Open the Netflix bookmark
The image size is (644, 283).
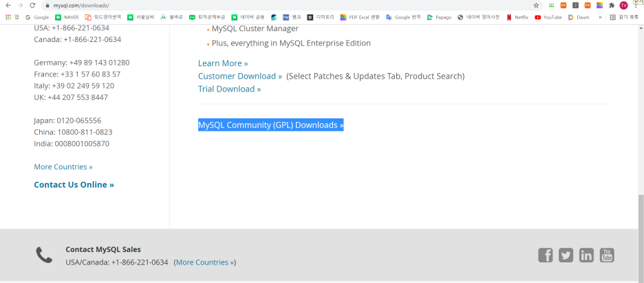(x=517, y=17)
